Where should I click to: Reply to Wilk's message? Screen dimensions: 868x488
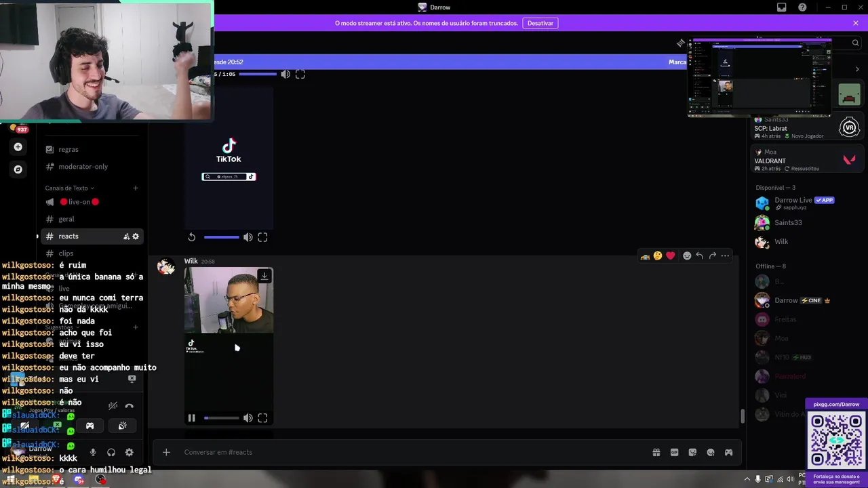[700, 256]
